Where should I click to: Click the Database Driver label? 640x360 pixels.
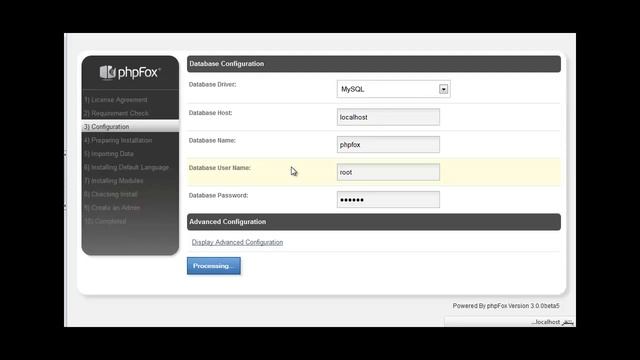tap(212, 84)
